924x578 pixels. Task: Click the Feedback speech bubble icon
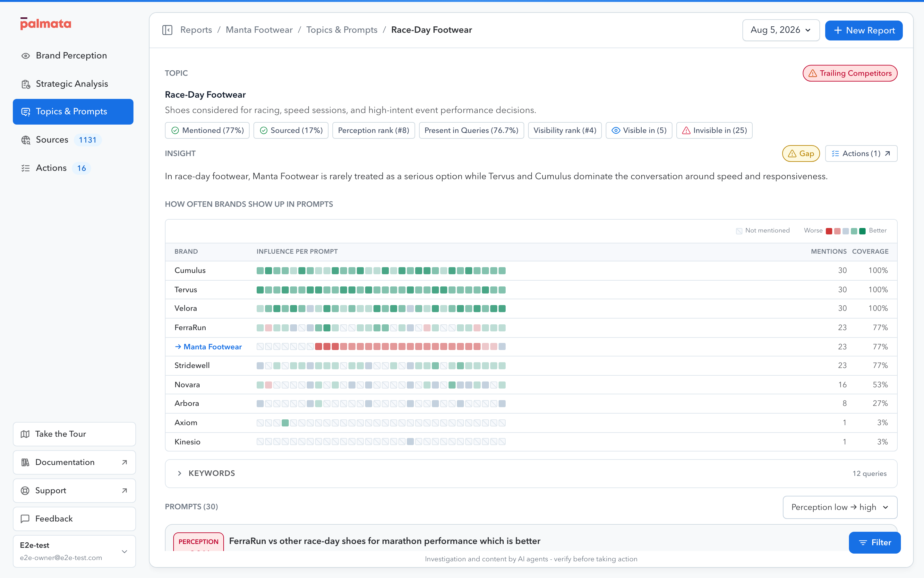(x=25, y=519)
